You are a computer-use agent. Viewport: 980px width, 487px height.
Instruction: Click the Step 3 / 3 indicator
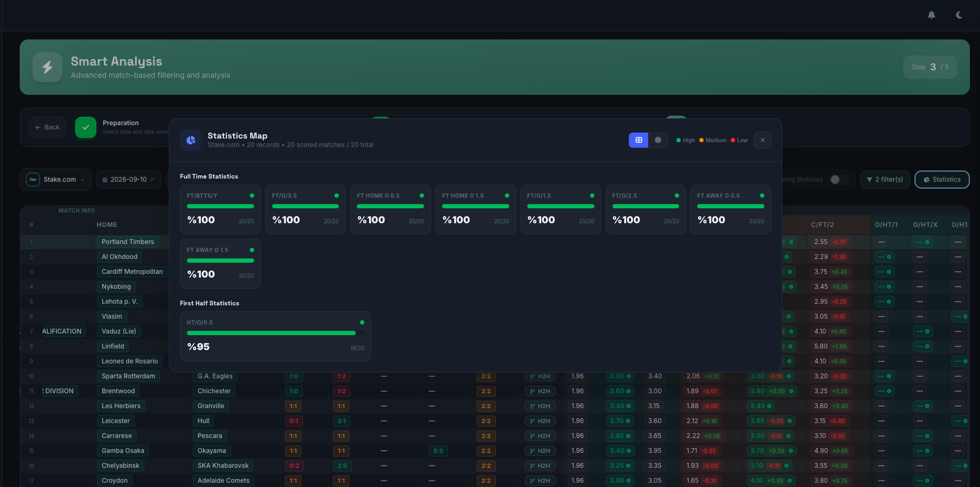coord(930,67)
